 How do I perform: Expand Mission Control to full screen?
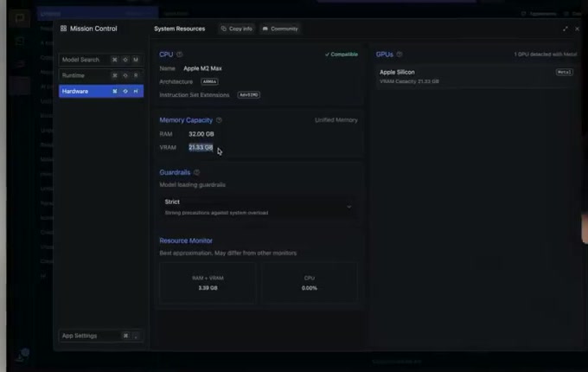pyautogui.click(x=566, y=29)
